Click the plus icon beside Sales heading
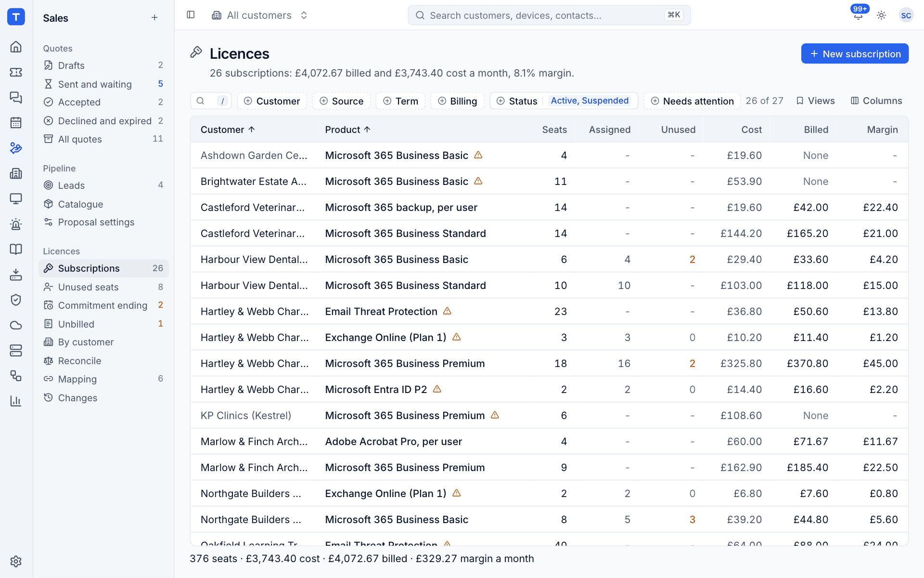The image size is (924, 578). click(154, 18)
